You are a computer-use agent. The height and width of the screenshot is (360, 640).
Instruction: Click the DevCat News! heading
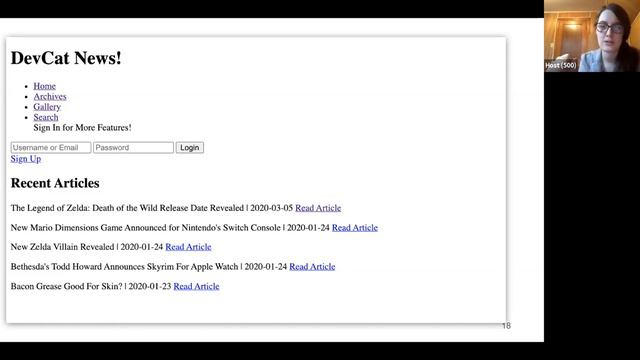[66, 58]
